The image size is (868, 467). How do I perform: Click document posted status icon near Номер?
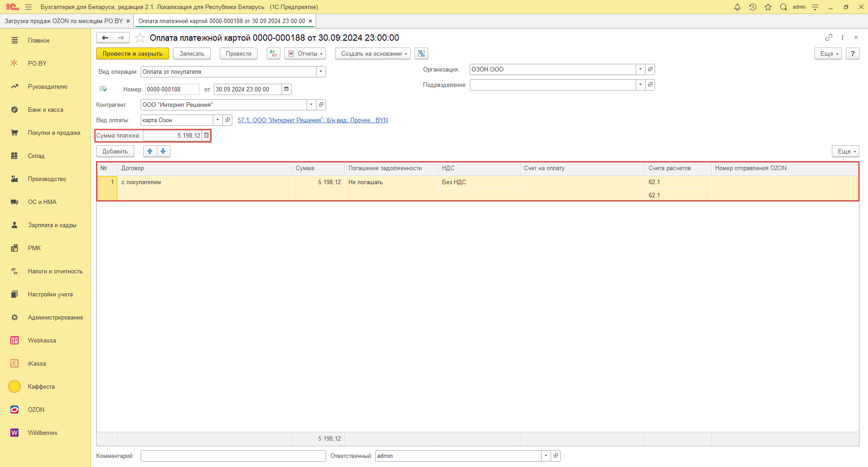[x=104, y=89]
